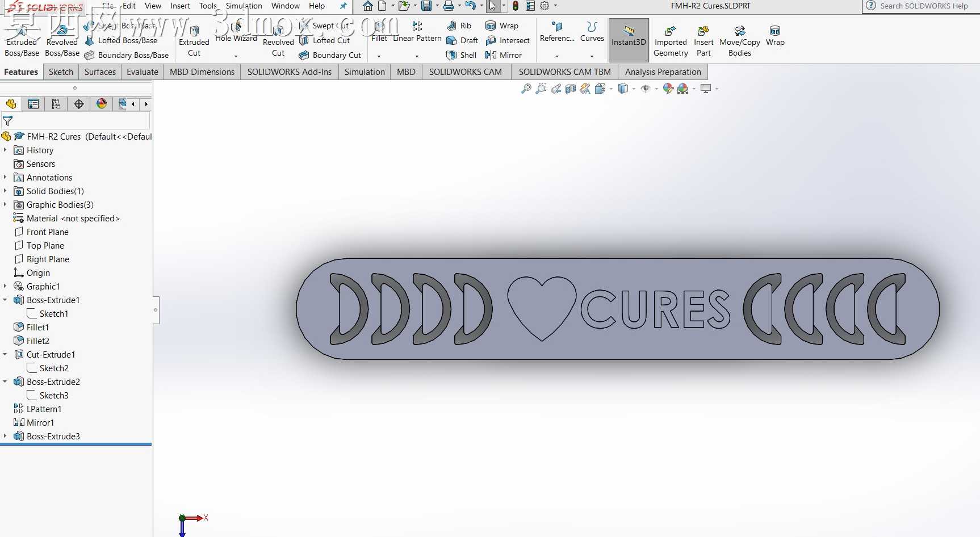Click Move/Copy Bodies tool
The image size is (980, 537).
(740, 40)
